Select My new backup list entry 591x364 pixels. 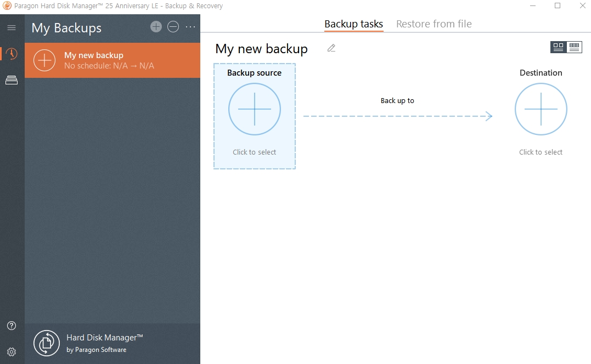tap(112, 60)
